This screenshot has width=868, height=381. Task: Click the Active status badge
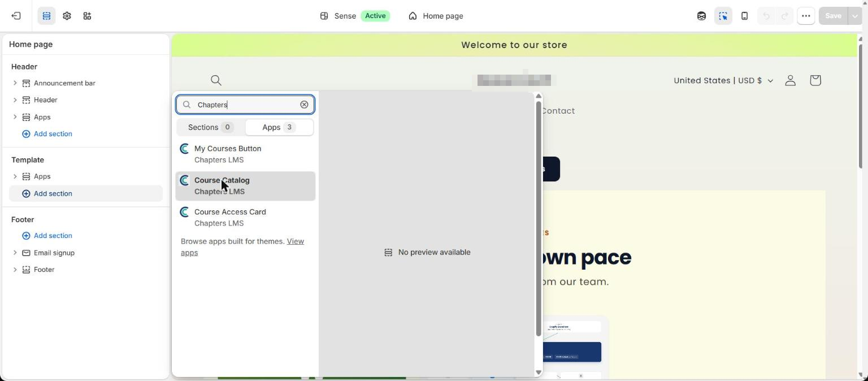click(x=375, y=16)
